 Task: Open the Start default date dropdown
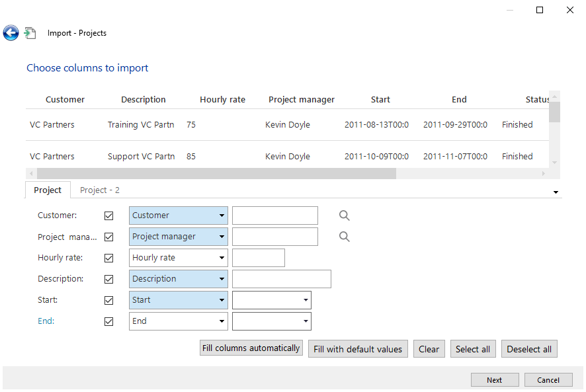pyautogui.click(x=305, y=300)
